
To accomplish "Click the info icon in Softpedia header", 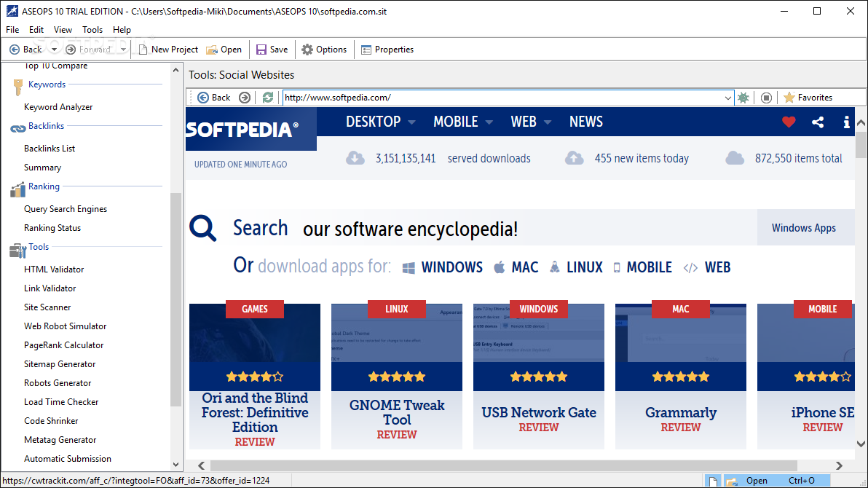I will tap(846, 122).
